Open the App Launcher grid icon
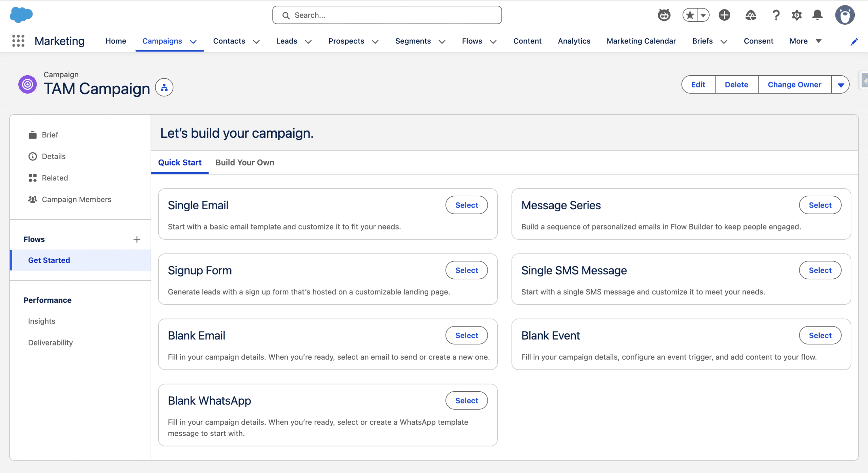The width and height of the screenshot is (868, 473). (x=18, y=41)
